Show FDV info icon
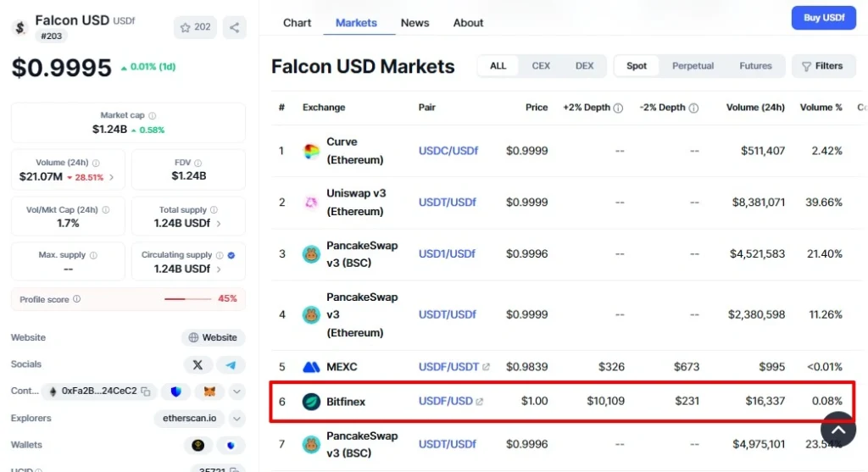868x472 pixels. (x=198, y=164)
